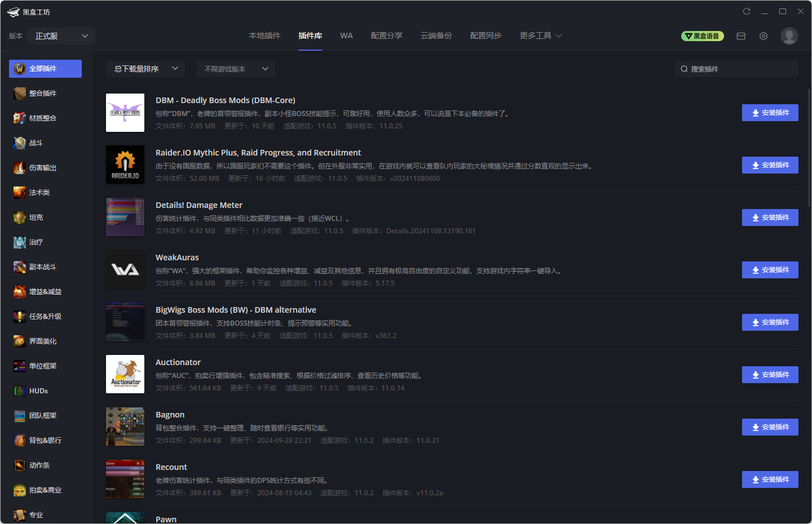Select the 战斗 category icon
The height and width of the screenshot is (524, 812).
click(x=20, y=143)
